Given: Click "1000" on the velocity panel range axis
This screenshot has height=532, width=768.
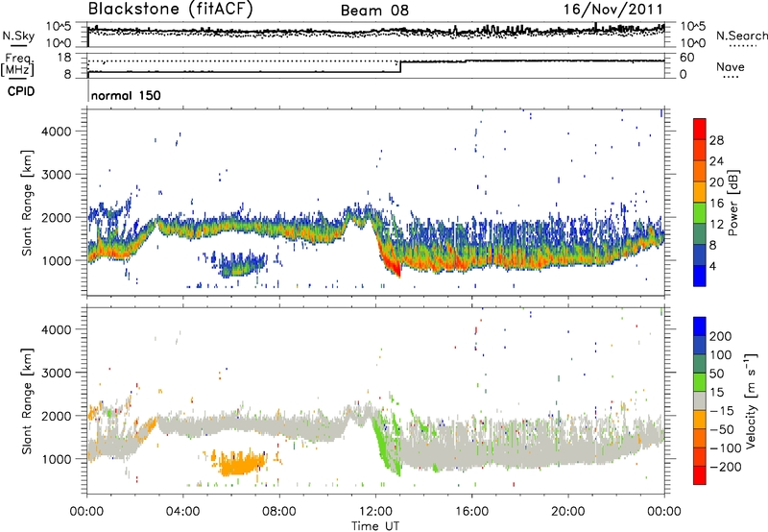Looking at the screenshot, I should pos(56,459).
